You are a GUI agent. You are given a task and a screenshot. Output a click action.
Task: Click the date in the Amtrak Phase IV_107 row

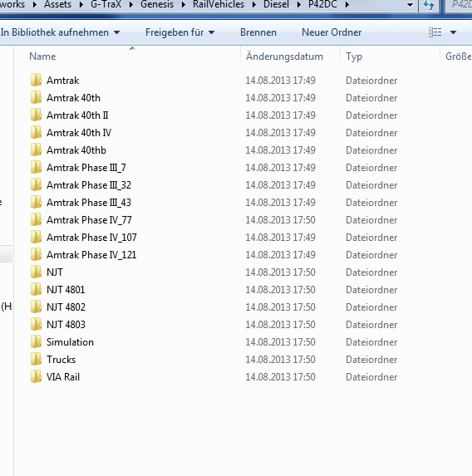click(280, 238)
